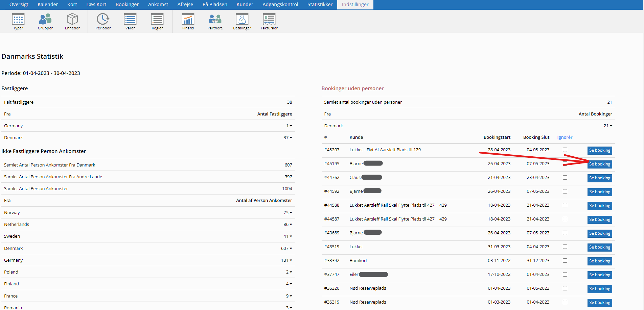This screenshot has width=644, height=310.
Task: Toggle ignore checkbox for Bomkort booking #38392
Action: point(565,261)
